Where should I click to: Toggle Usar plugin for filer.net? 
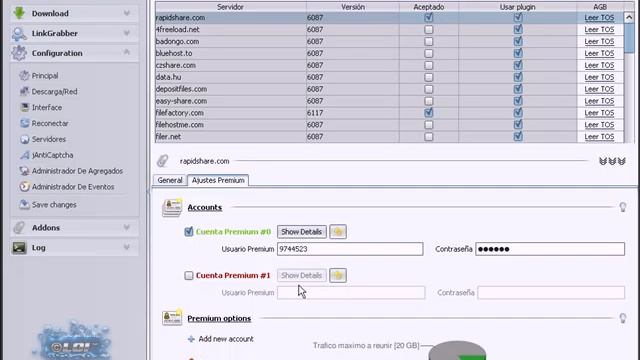518,136
